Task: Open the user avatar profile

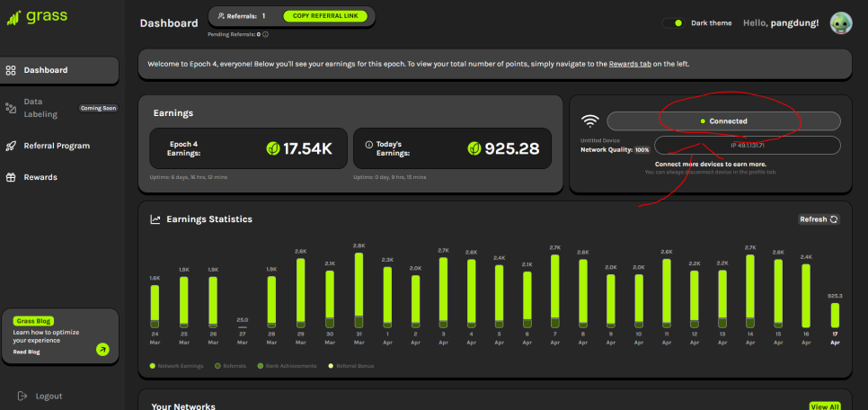Action: (x=840, y=23)
